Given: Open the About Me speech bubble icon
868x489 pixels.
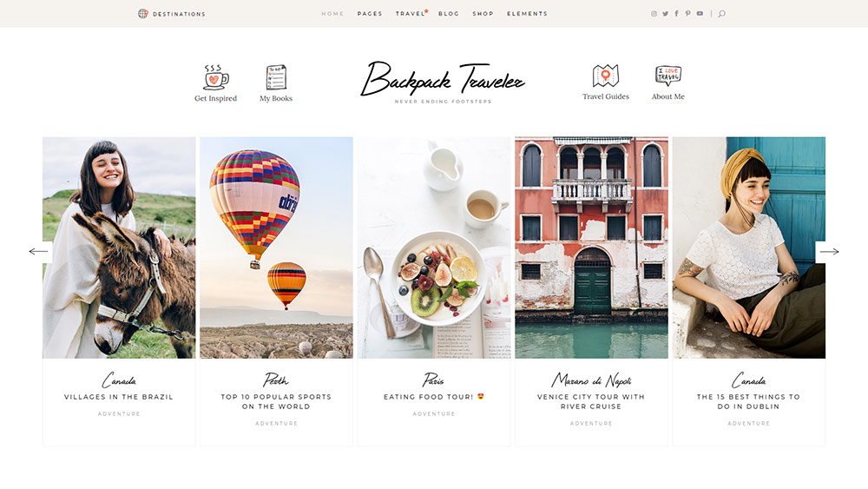Looking at the screenshot, I should [x=667, y=76].
